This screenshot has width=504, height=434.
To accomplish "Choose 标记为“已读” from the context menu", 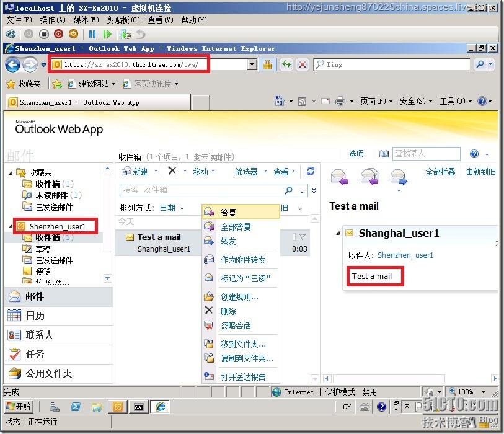I will click(241, 278).
